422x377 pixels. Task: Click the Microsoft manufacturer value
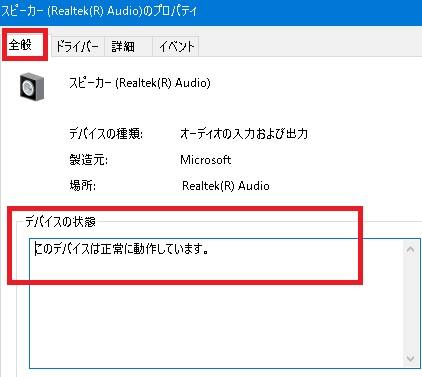[x=206, y=160]
